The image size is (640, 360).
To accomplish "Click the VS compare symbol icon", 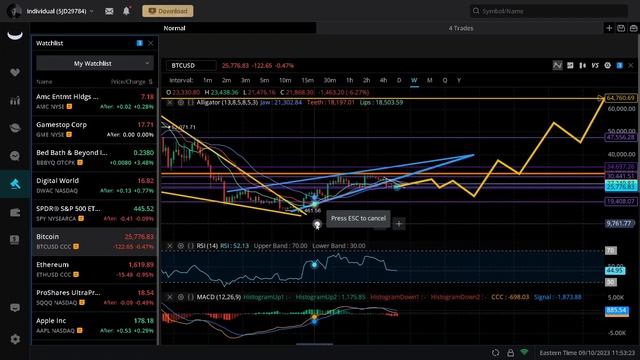I will (x=595, y=65).
